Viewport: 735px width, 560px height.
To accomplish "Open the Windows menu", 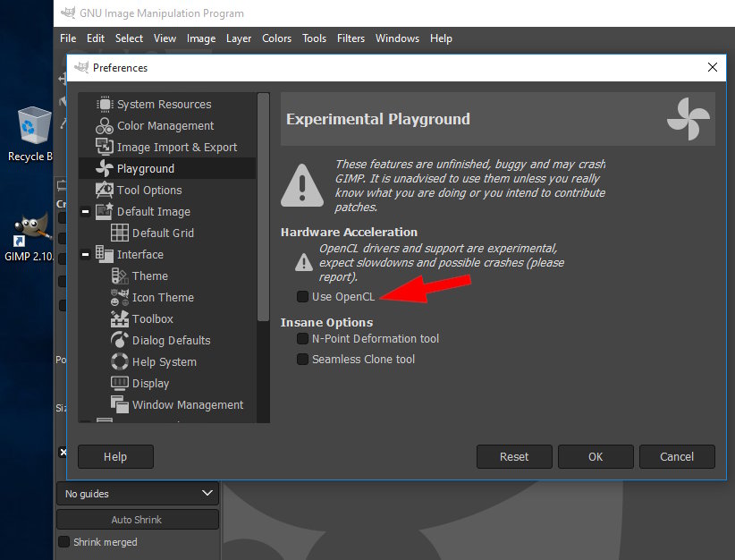I will coord(397,38).
